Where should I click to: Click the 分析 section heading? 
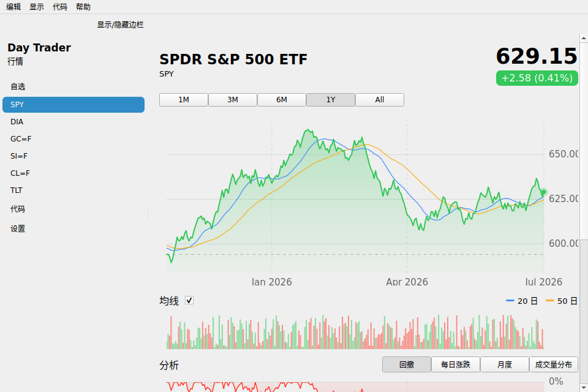pos(169,366)
